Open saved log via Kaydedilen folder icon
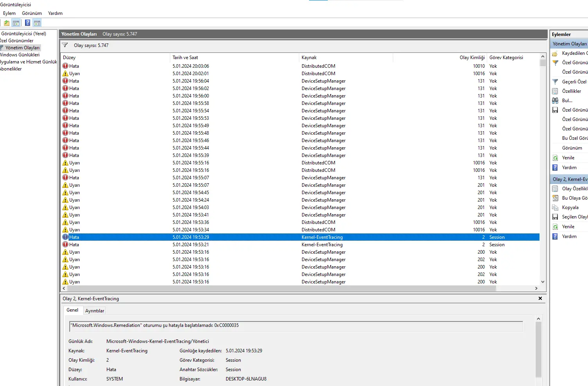Screen dimensions: 588x386 [x=555, y=53]
